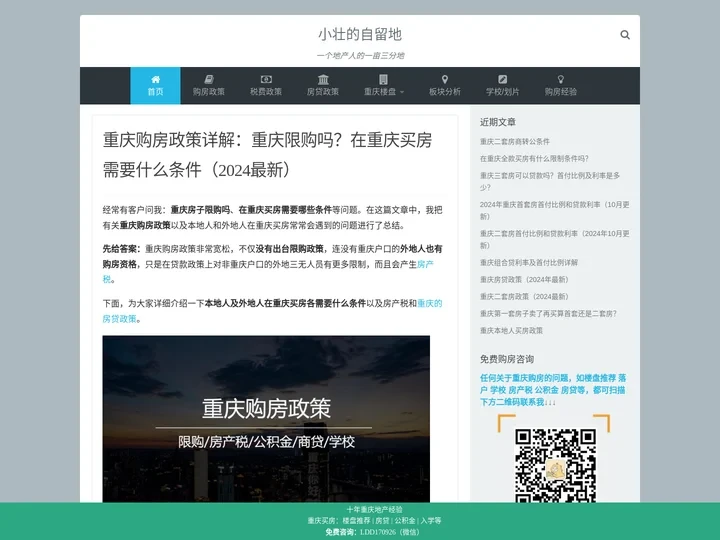Screen dimensions: 720x540
Task: Open the search magnifier icon
Action: [624, 34]
